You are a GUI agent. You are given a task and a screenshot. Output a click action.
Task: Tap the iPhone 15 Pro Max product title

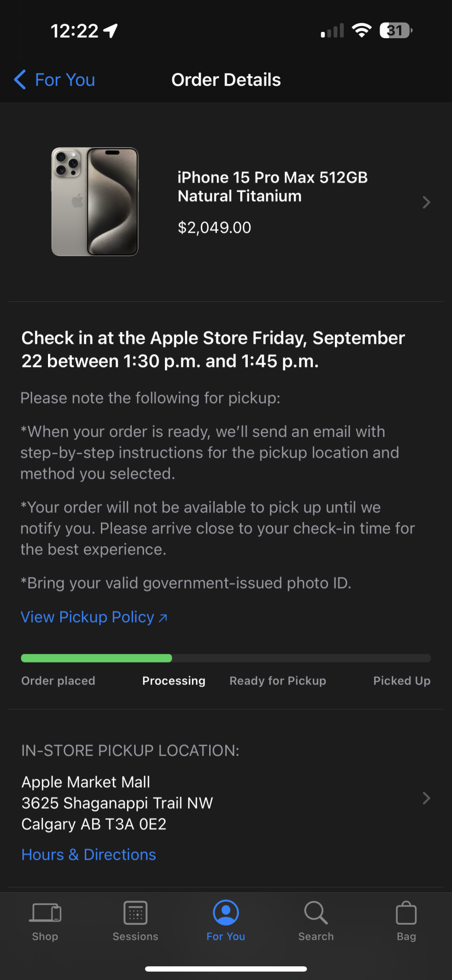pos(272,187)
